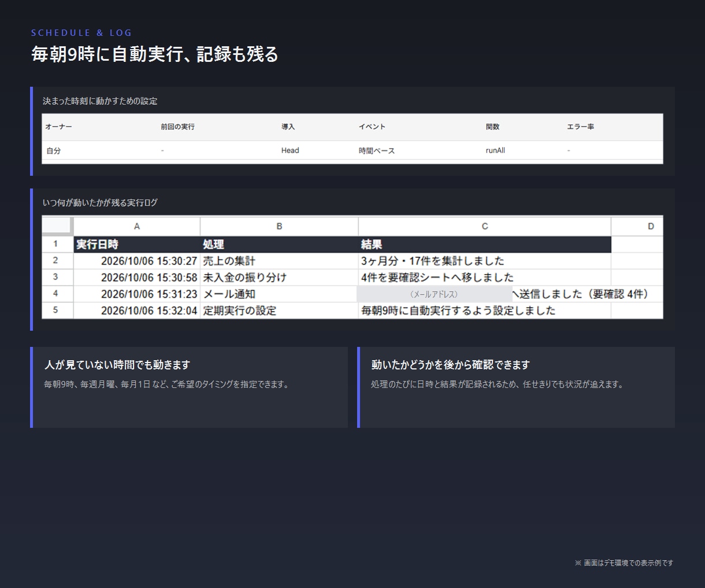Click the 前回の実行 column header
705x588 pixels.
(177, 127)
